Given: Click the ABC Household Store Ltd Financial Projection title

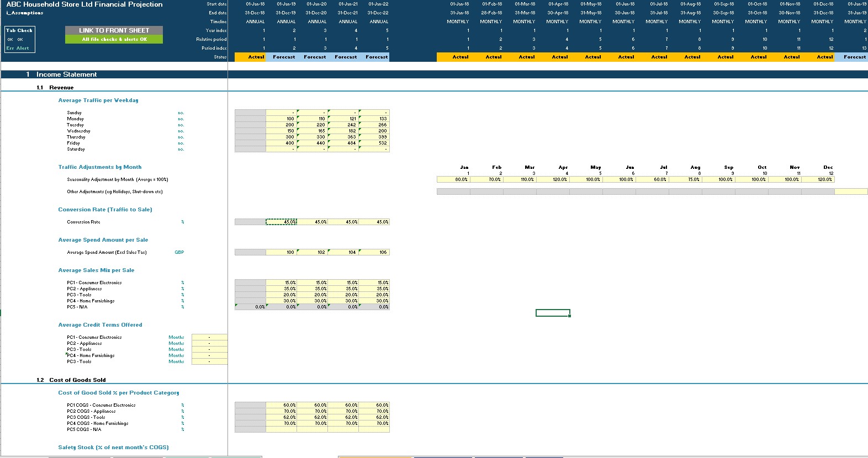Looking at the screenshot, I should coord(84,4).
